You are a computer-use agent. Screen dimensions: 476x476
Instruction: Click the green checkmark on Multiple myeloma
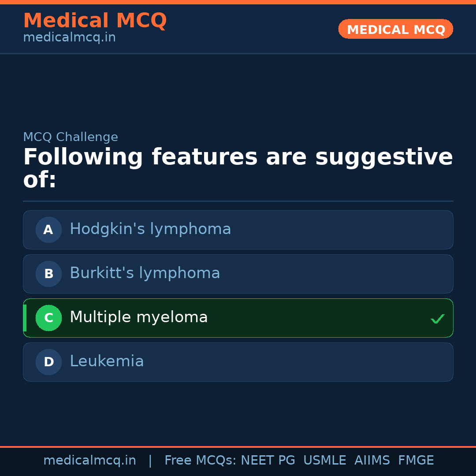(x=438, y=318)
